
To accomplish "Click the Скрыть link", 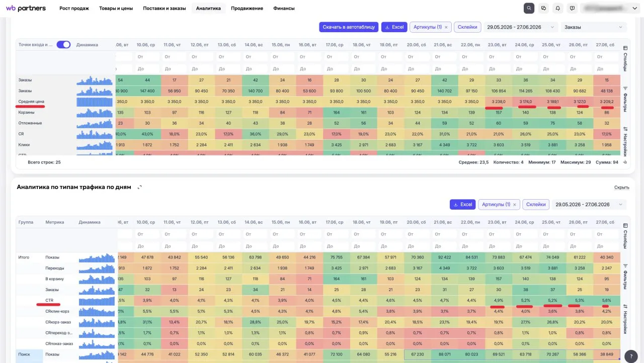I will (x=621, y=188).
